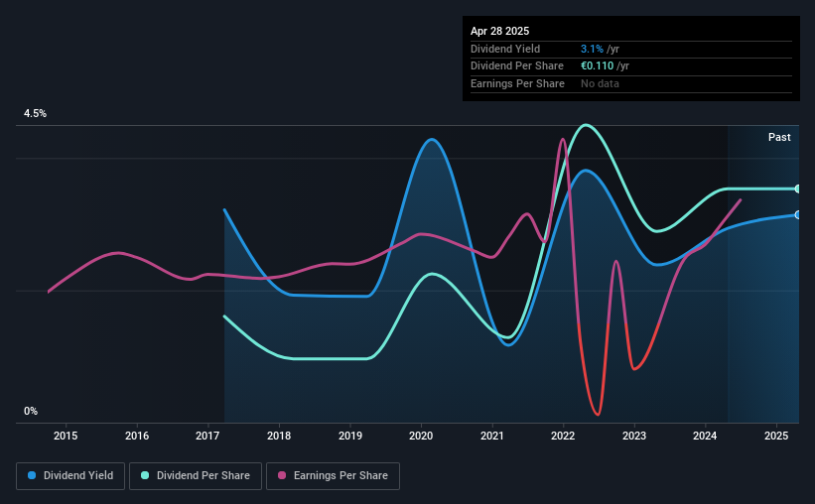Click the 2015 x-axis label
This screenshot has width=815, height=504.
pyautogui.click(x=66, y=436)
